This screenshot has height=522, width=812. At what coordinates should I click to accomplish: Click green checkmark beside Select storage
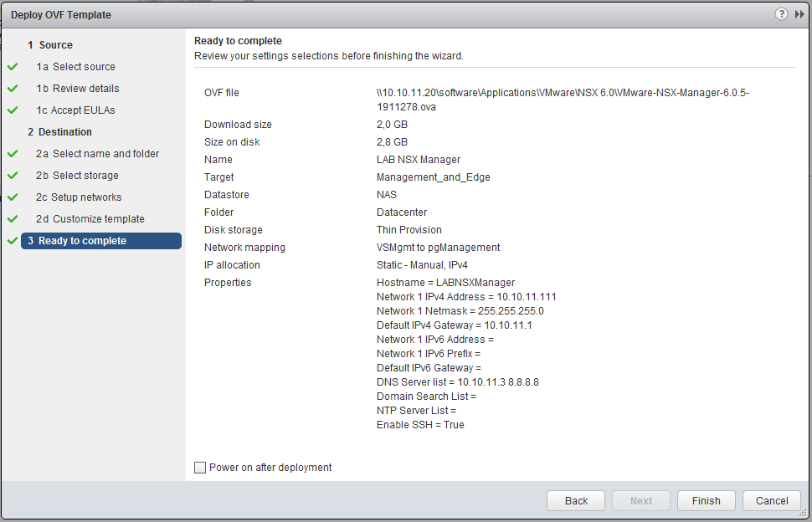(x=13, y=176)
